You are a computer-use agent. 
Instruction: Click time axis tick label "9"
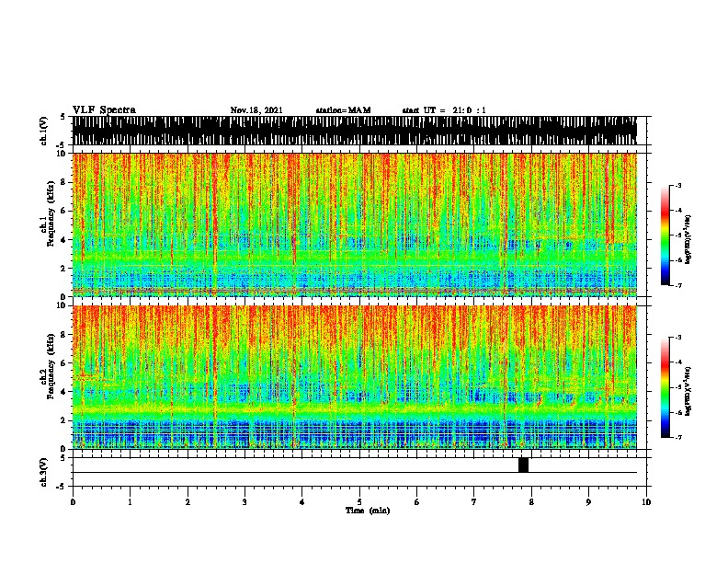pos(588,501)
